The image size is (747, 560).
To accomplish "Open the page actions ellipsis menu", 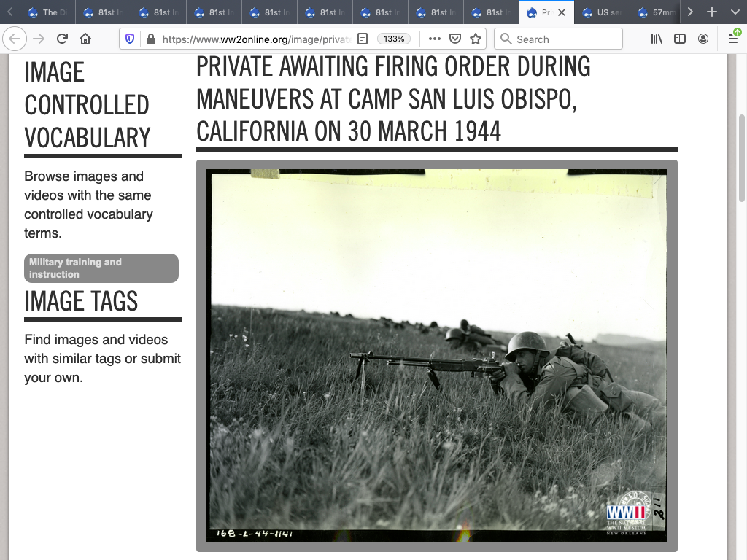I will click(x=435, y=39).
